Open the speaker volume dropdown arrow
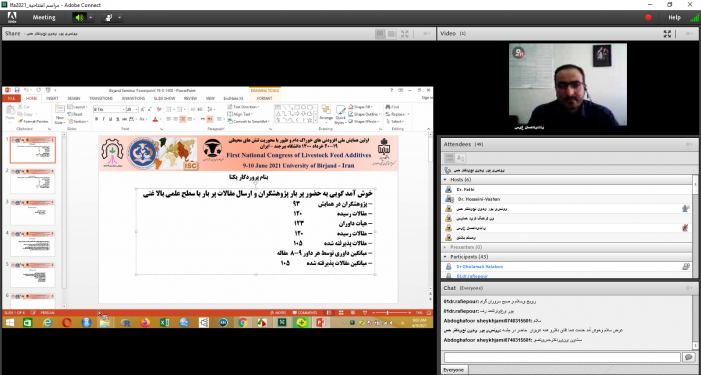 tap(91, 17)
